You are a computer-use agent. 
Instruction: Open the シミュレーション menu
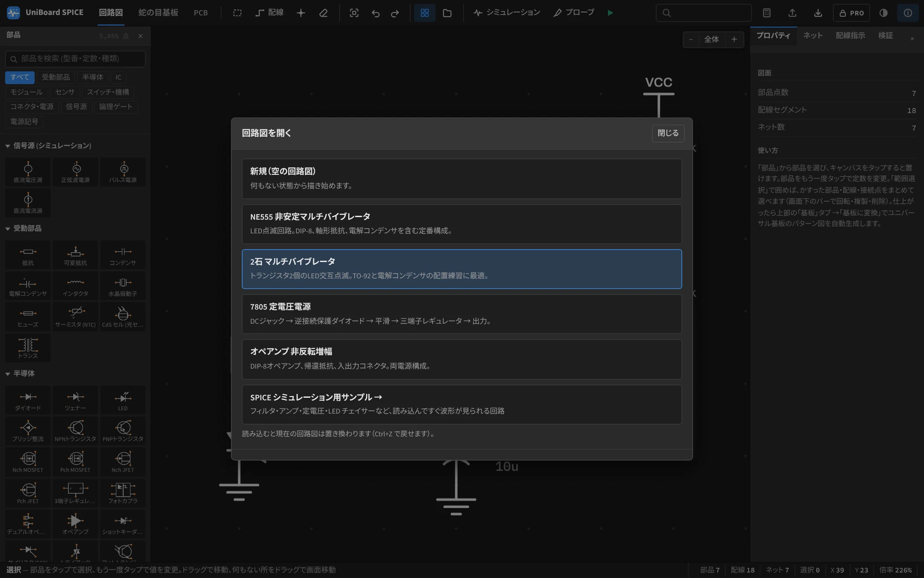coord(507,13)
